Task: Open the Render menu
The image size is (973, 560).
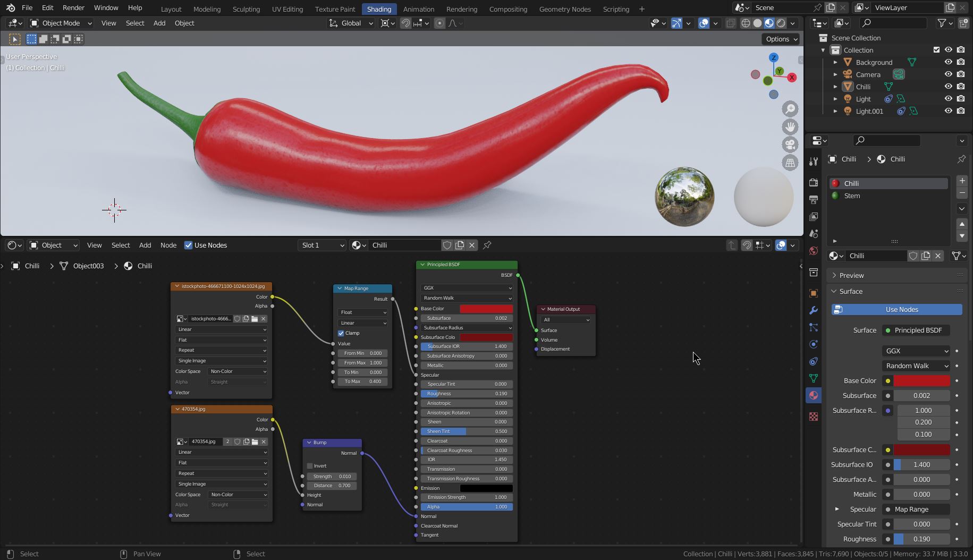Action: 73,8
